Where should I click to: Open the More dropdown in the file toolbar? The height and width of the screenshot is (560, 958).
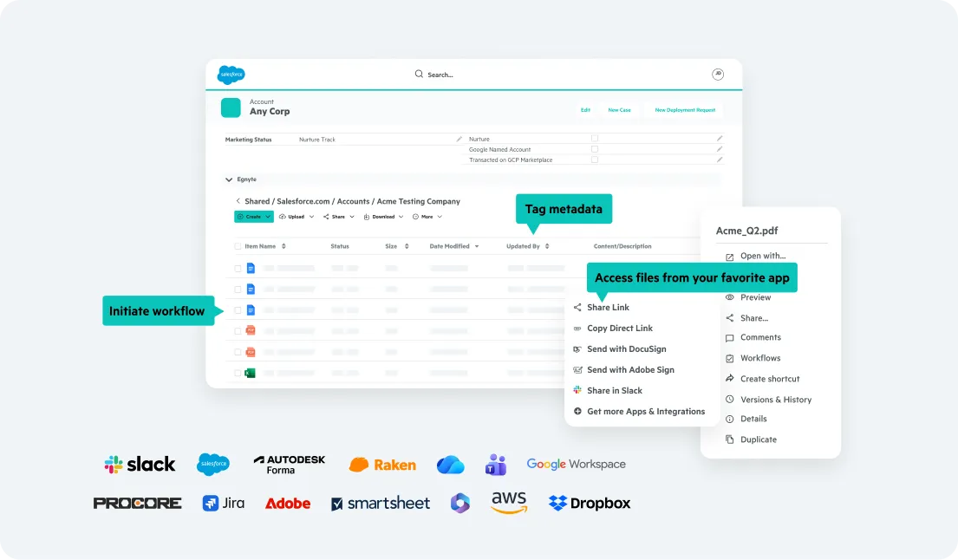click(x=427, y=217)
